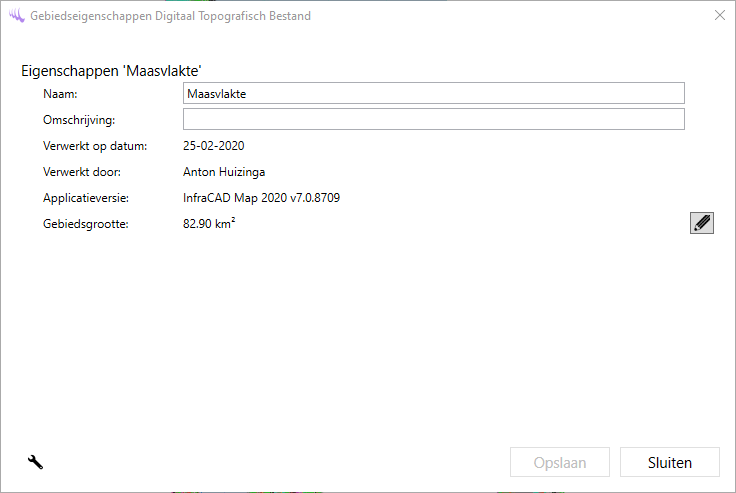This screenshot has width=736, height=493.
Task: Click into the empty Omschrijving field
Action: point(433,120)
